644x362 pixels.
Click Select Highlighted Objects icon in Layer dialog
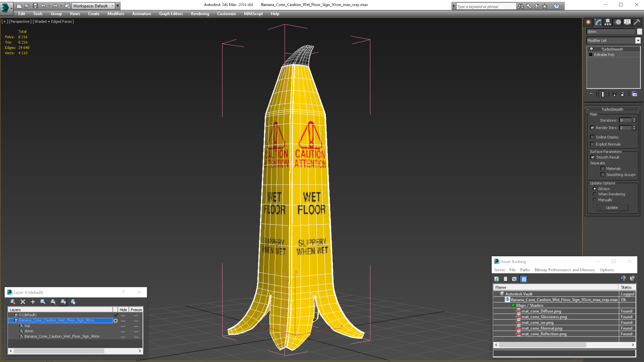point(43,302)
